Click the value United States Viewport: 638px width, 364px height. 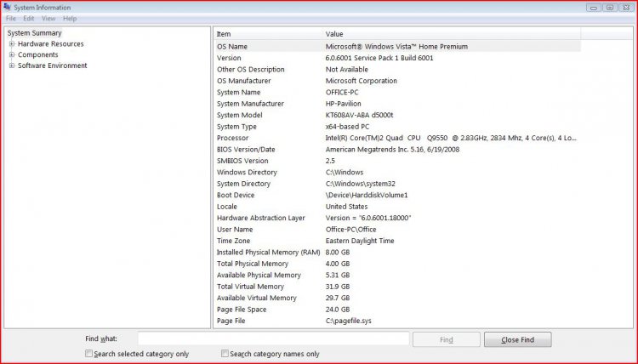[x=346, y=206]
